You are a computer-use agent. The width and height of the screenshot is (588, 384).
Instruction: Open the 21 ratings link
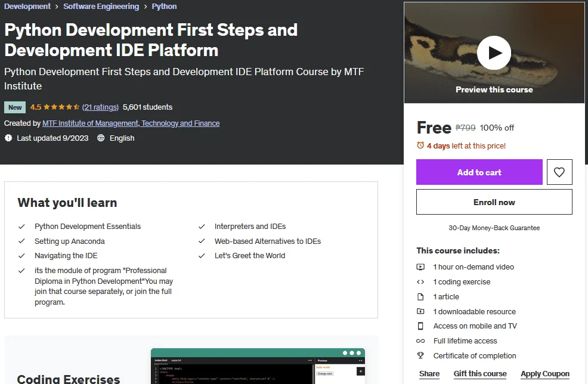click(101, 107)
